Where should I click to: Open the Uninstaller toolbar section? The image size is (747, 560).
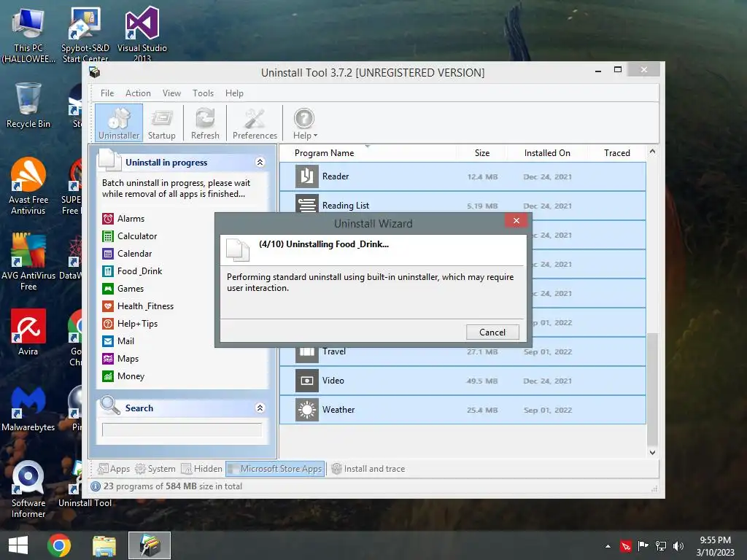tap(119, 122)
